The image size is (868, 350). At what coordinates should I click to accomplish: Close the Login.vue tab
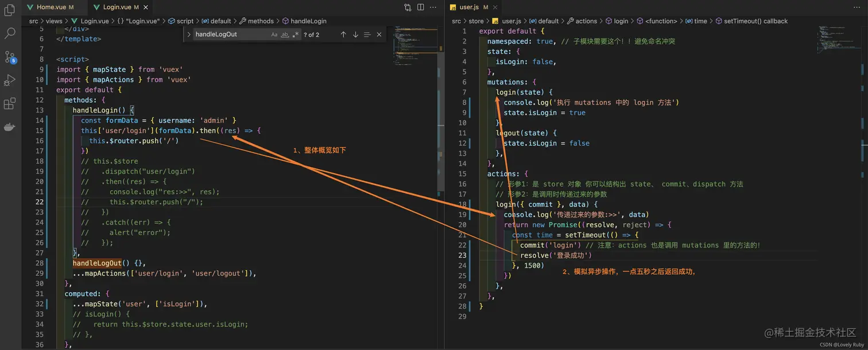pyautogui.click(x=146, y=7)
